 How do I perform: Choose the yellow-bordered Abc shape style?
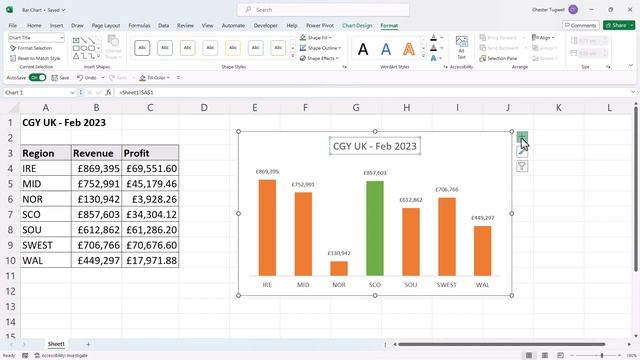point(233,48)
